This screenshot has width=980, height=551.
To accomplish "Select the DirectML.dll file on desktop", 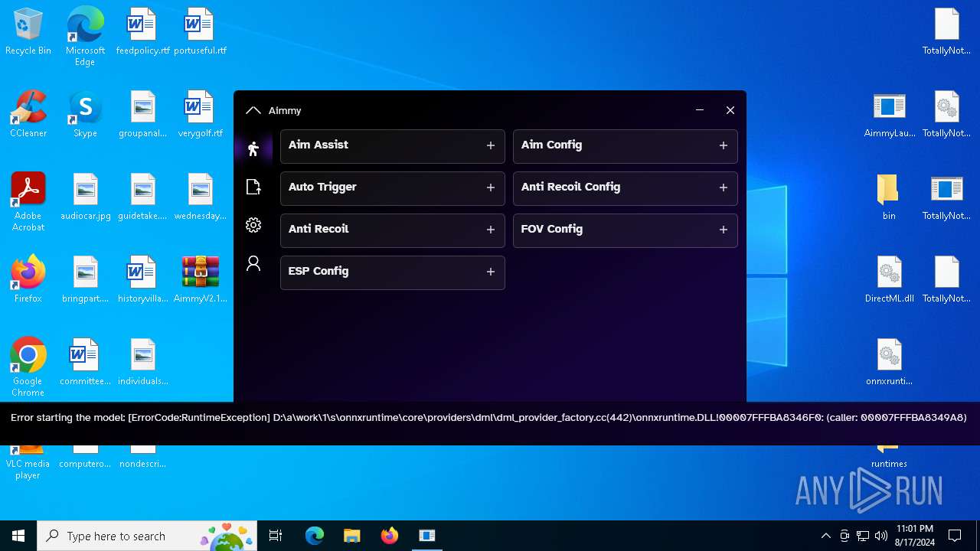I will 889,280.
